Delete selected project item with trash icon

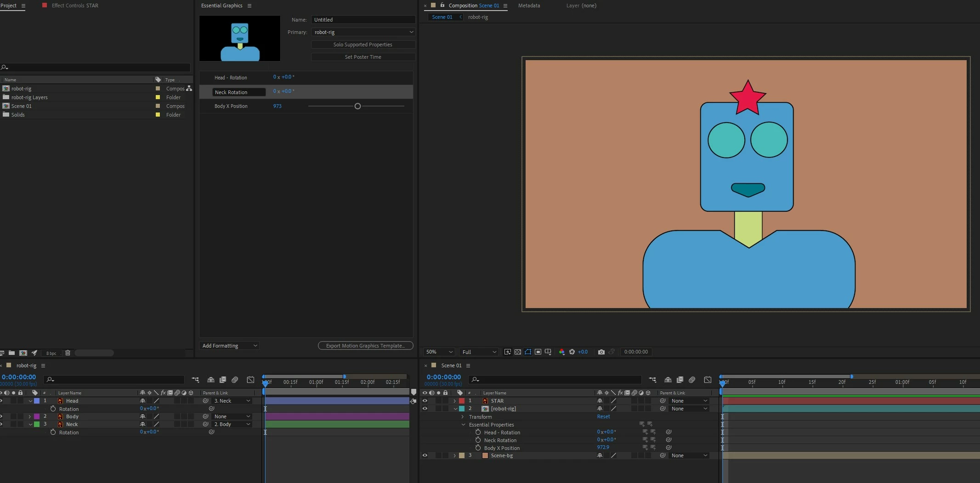click(x=68, y=353)
